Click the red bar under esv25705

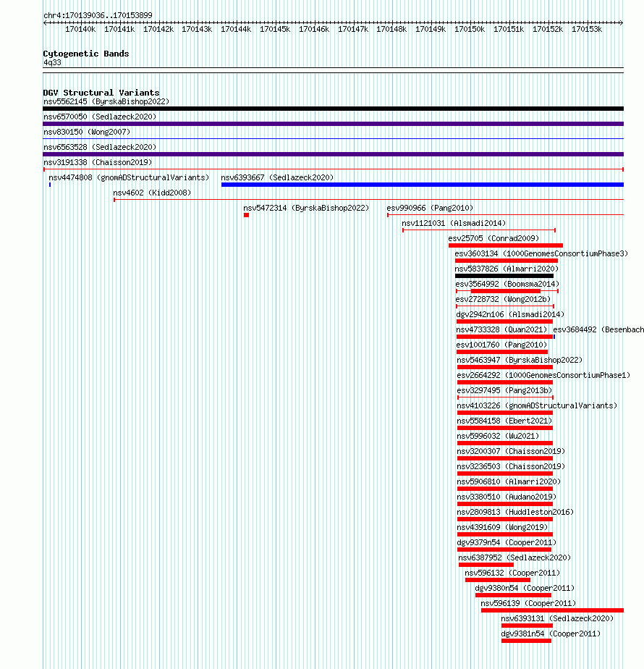[x=506, y=245]
